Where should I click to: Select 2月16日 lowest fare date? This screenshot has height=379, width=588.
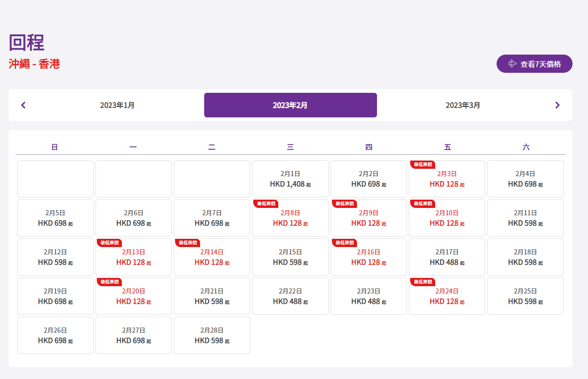click(368, 257)
